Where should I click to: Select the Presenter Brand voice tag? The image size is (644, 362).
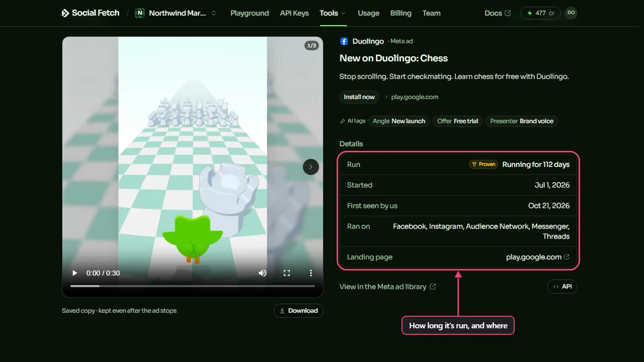(x=522, y=121)
